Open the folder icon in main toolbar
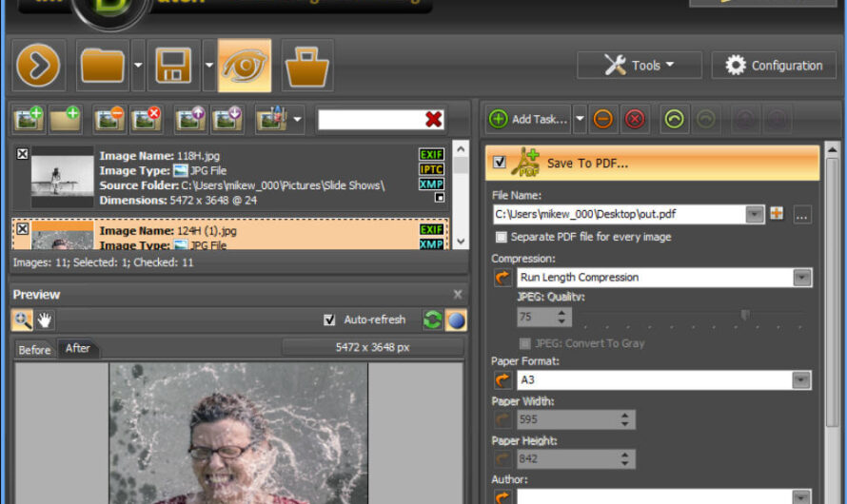The height and width of the screenshot is (504, 847). 103,66
